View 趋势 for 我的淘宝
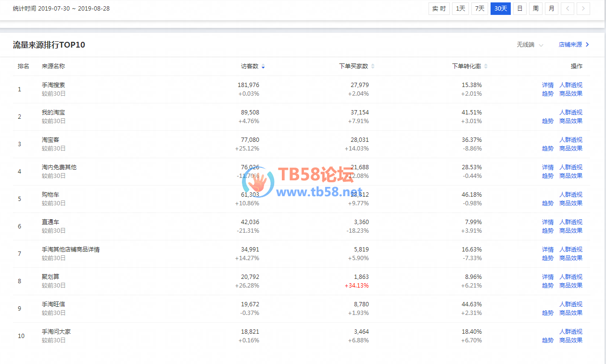Viewport: 606px width, 364px height. pyautogui.click(x=548, y=121)
